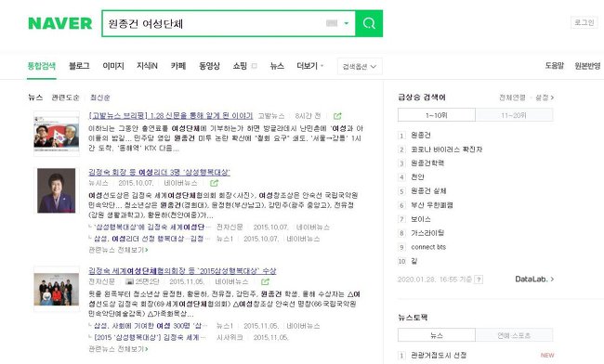Click the green search magnifier button
This screenshot has height=364, width=604.
pos(369,23)
